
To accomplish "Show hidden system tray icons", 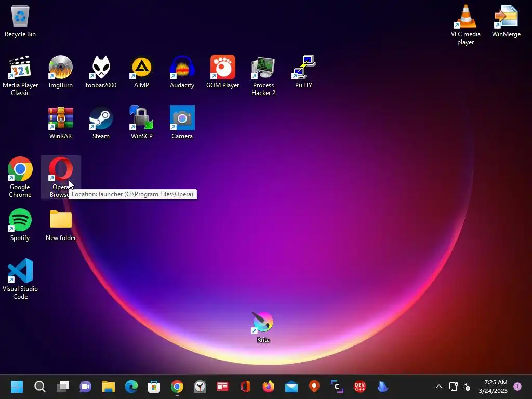I will 438,387.
